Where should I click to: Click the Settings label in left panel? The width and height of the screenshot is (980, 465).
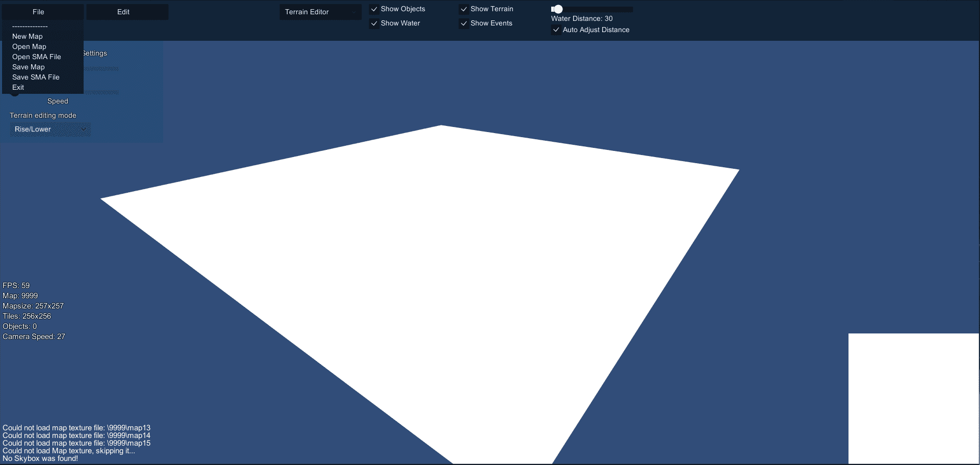point(94,53)
